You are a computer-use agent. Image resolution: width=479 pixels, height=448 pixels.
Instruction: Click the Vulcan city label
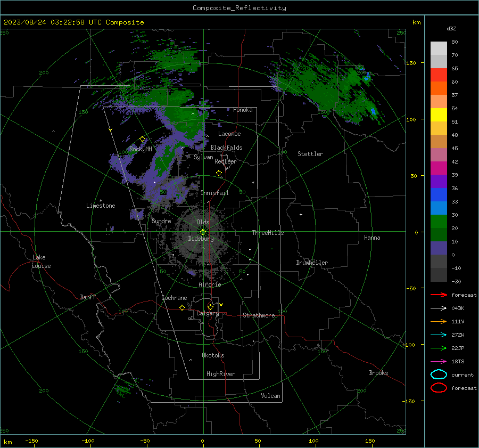271,396
